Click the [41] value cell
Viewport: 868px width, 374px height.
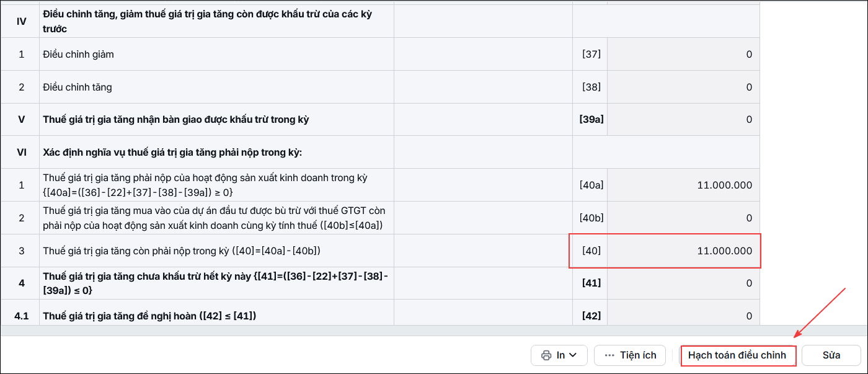point(683,283)
